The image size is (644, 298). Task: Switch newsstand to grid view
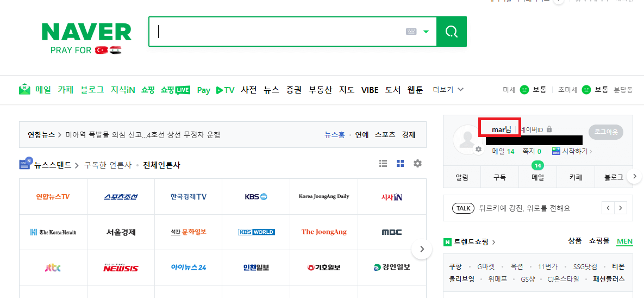[400, 164]
